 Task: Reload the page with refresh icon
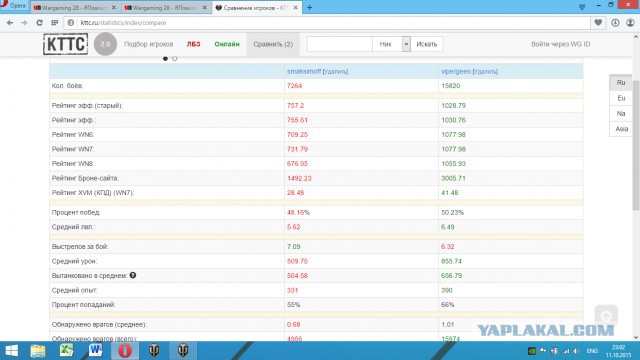coord(39,23)
